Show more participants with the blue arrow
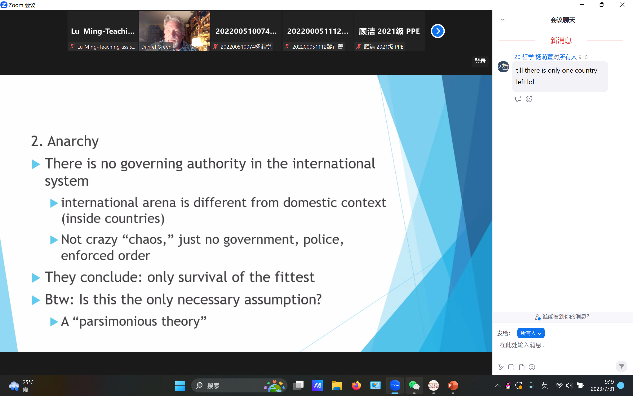The image size is (633, 396). pyautogui.click(x=438, y=31)
